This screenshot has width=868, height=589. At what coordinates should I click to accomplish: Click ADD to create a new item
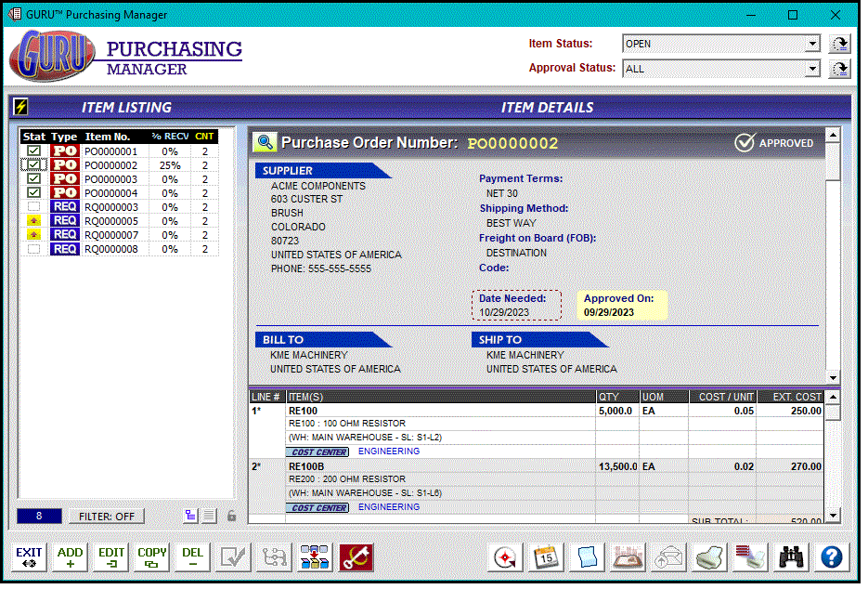pyautogui.click(x=71, y=558)
